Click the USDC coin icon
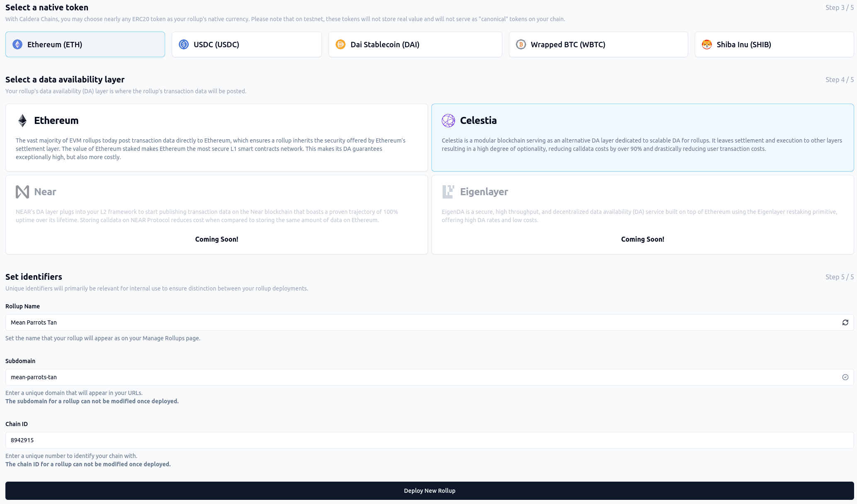The width and height of the screenshot is (857, 504). pos(184,44)
